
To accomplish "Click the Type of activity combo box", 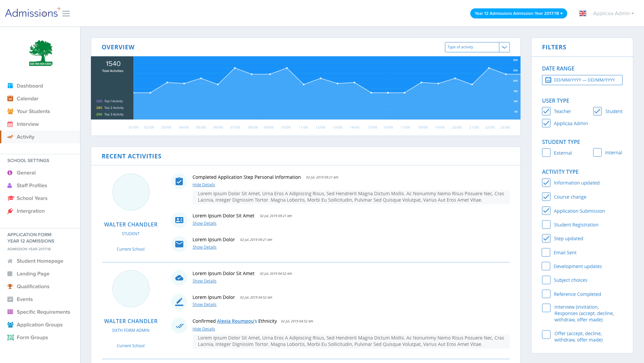I will tap(477, 47).
